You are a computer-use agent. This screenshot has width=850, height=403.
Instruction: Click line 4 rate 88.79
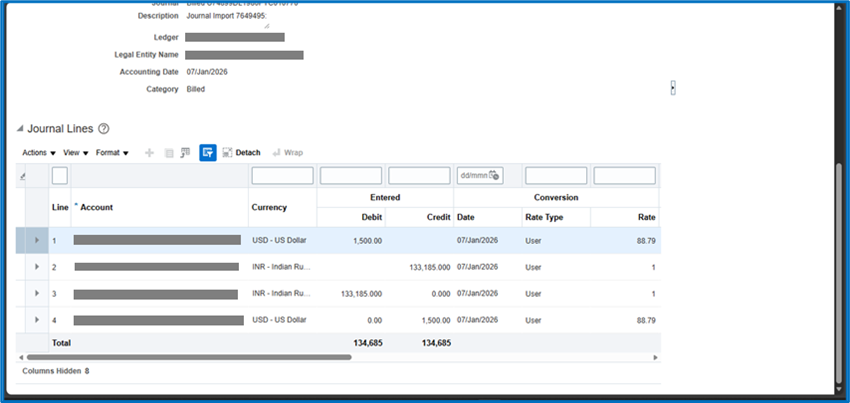[x=646, y=321]
